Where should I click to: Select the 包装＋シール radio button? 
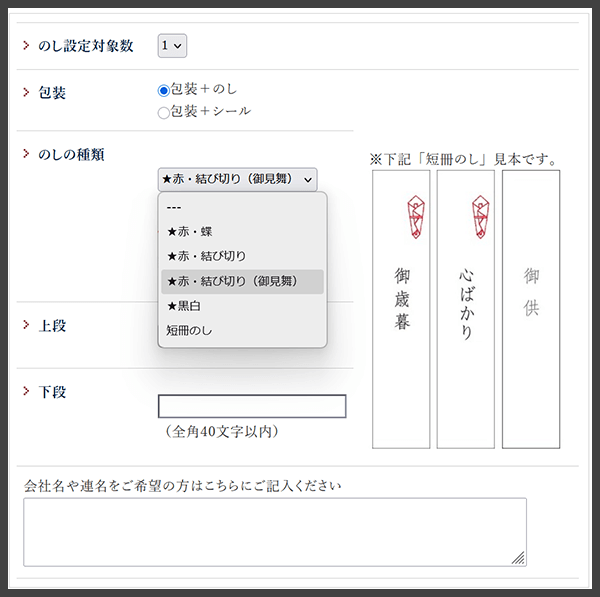point(164,112)
